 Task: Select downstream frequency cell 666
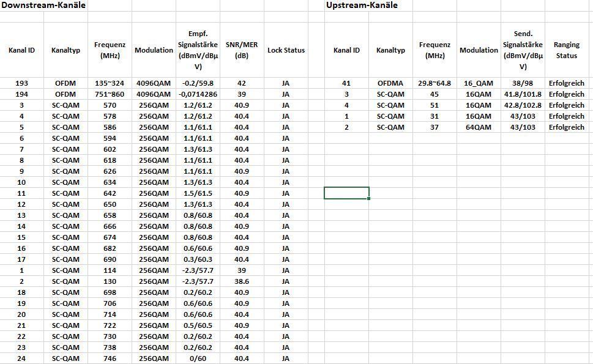[110, 226]
